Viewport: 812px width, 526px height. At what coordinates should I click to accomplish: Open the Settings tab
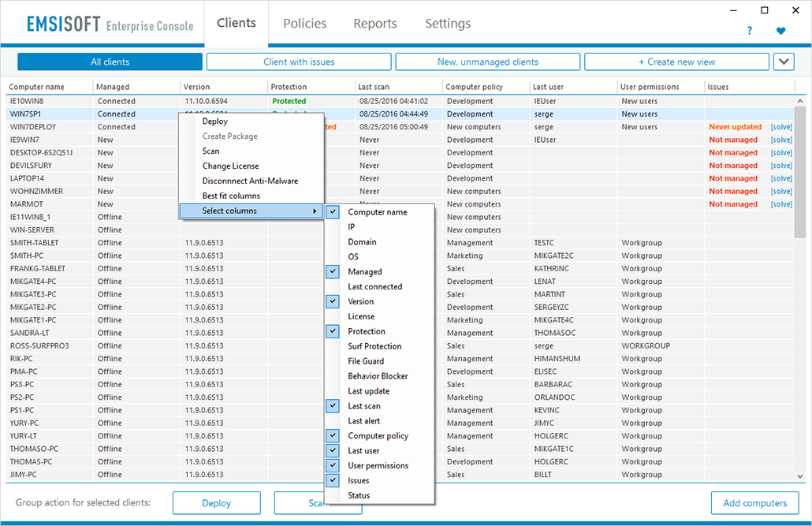pos(448,24)
